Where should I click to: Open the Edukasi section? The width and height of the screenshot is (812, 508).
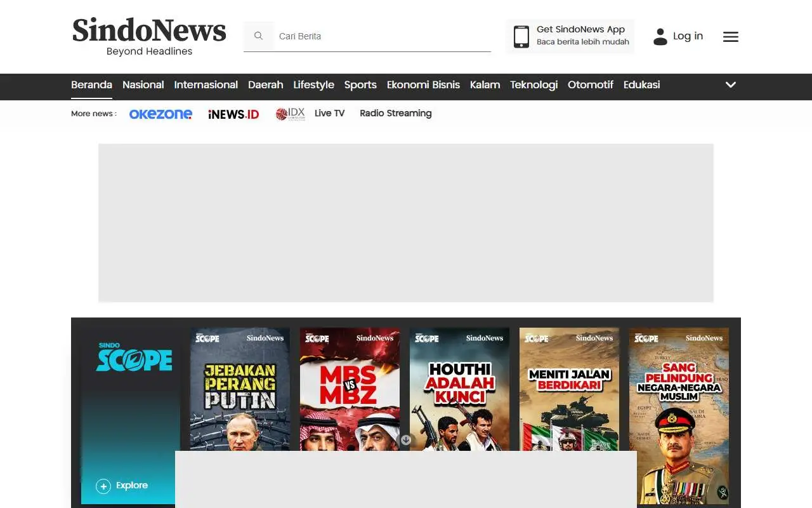(641, 84)
